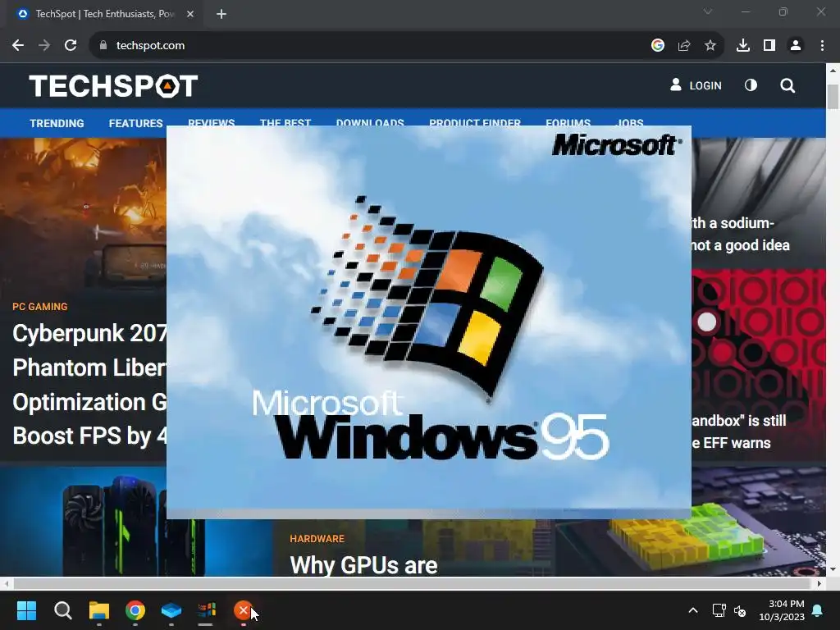
Task: Open TechSpot site search
Action: [x=787, y=85]
